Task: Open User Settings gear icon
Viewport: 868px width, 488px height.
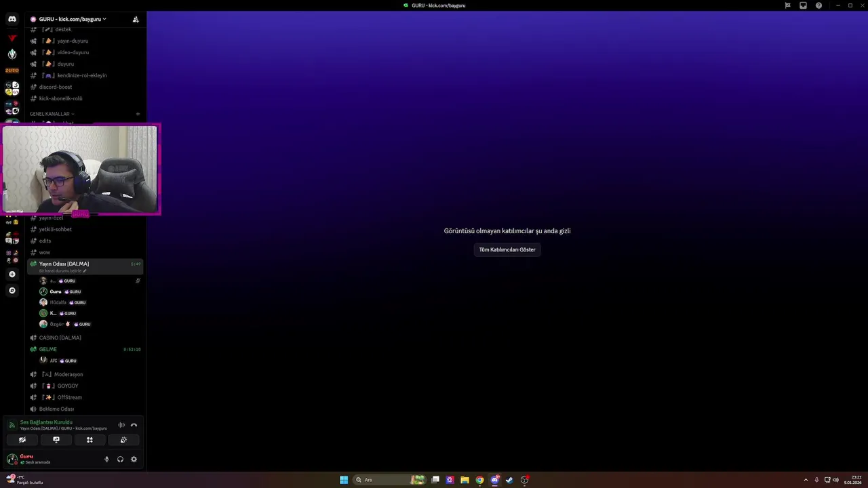Action: tap(134, 459)
